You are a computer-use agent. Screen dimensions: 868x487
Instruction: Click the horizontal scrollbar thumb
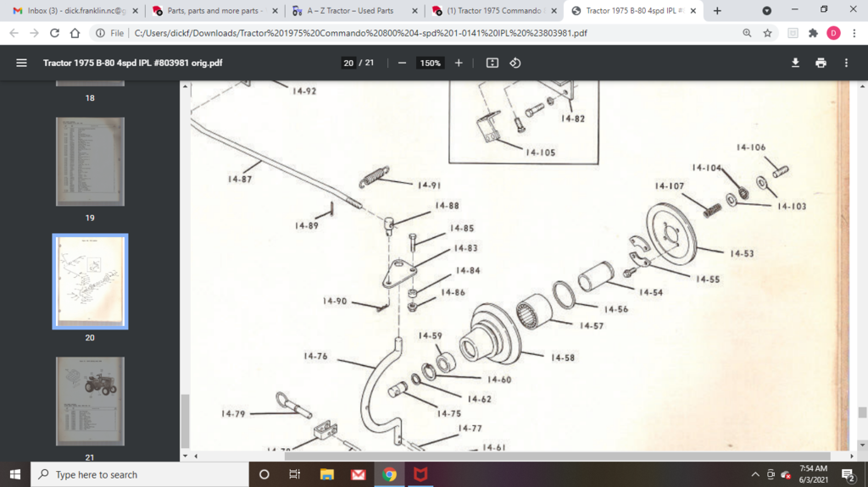click(x=558, y=457)
